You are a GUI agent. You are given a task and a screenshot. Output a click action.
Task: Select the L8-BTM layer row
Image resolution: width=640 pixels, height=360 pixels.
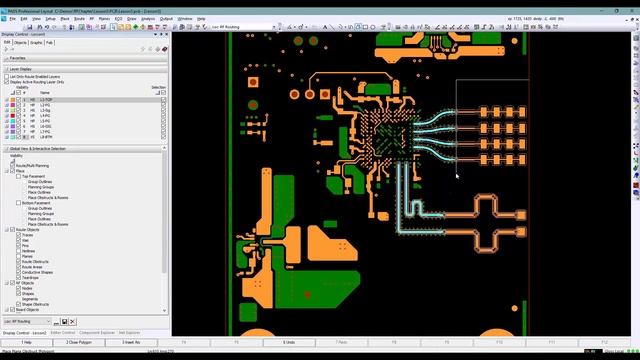pos(86,137)
